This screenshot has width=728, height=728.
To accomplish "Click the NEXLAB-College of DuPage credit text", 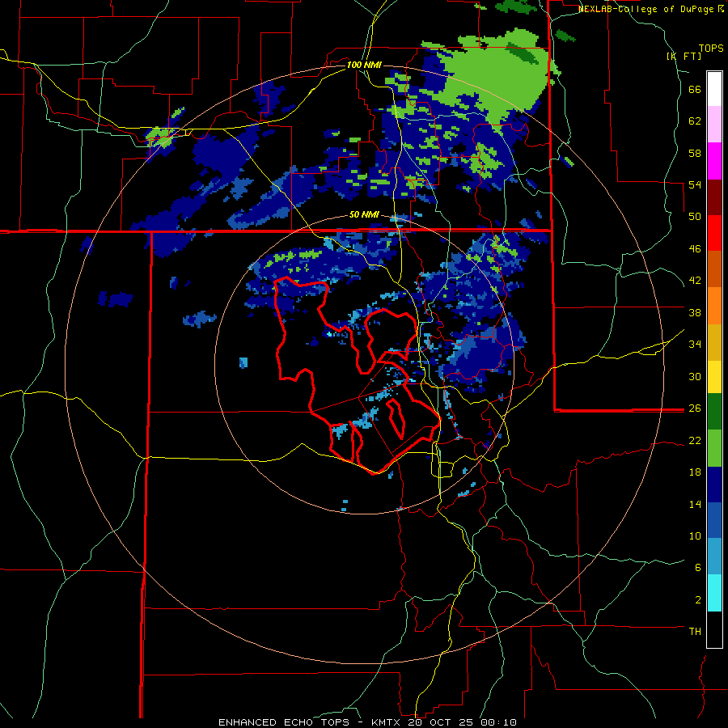I will pos(646,9).
